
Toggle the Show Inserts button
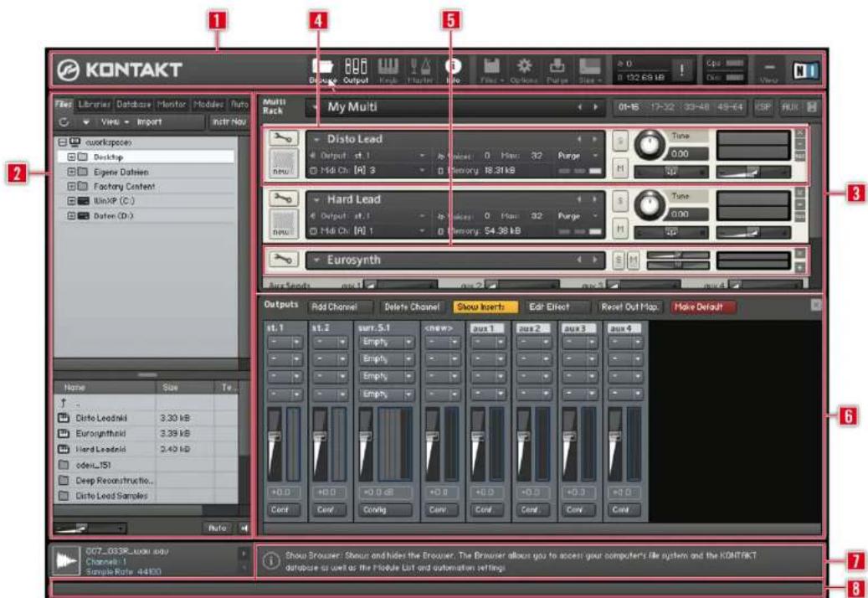tap(485, 307)
